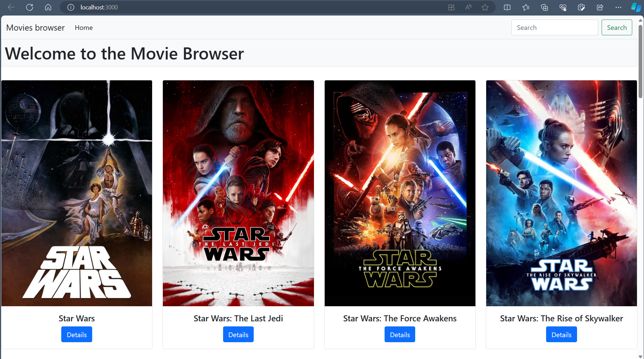Open the Collections icon
This screenshot has width=644, height=359.
544,7
